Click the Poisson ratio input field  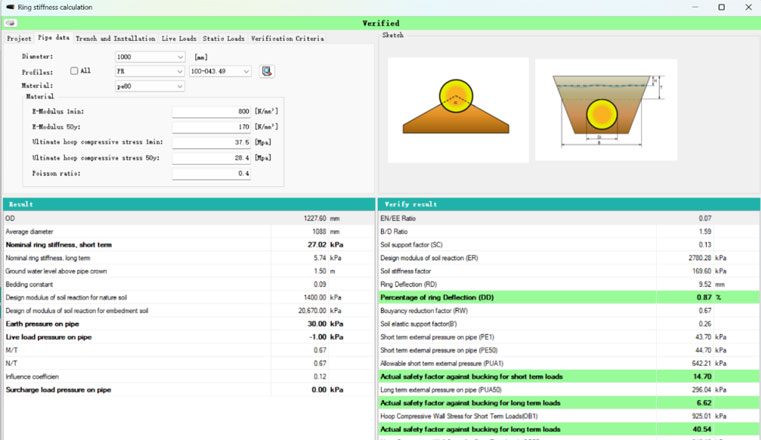211,174
